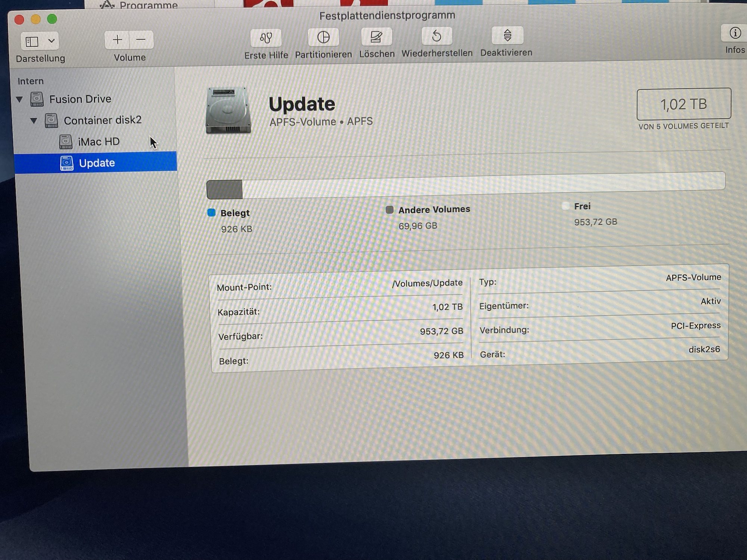This screenshot has width=747, height=560.
Task: Open the Infos panel button
Action: 735,33
